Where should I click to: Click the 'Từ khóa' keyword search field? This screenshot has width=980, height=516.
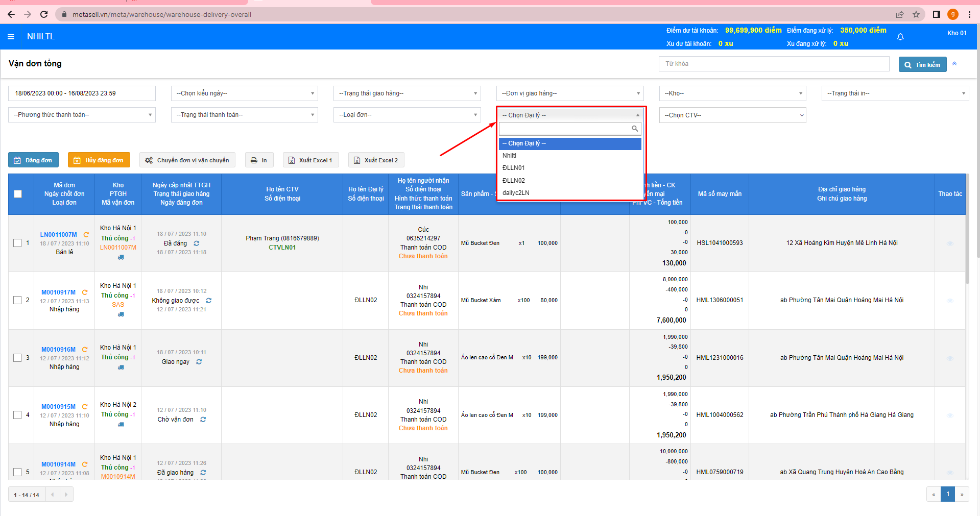pyautogui.click(x=774, y=64)
